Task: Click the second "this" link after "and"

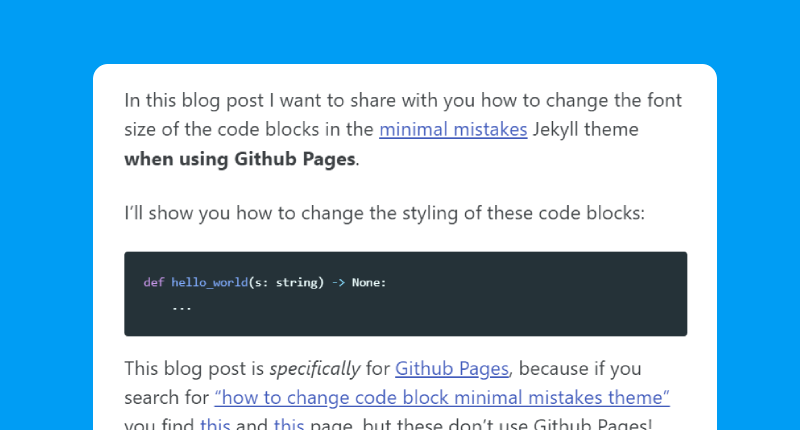Action: (x=289, y=424)
